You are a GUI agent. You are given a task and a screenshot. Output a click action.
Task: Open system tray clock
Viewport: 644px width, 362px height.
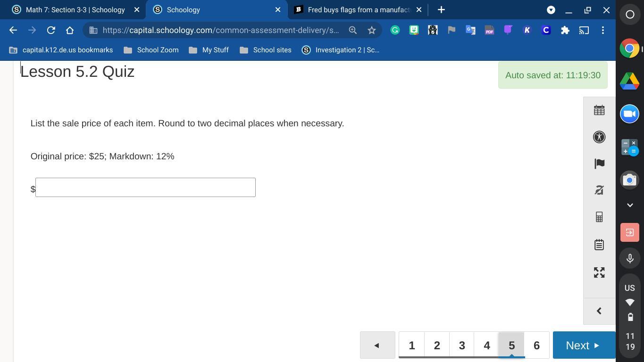point(630,342)
